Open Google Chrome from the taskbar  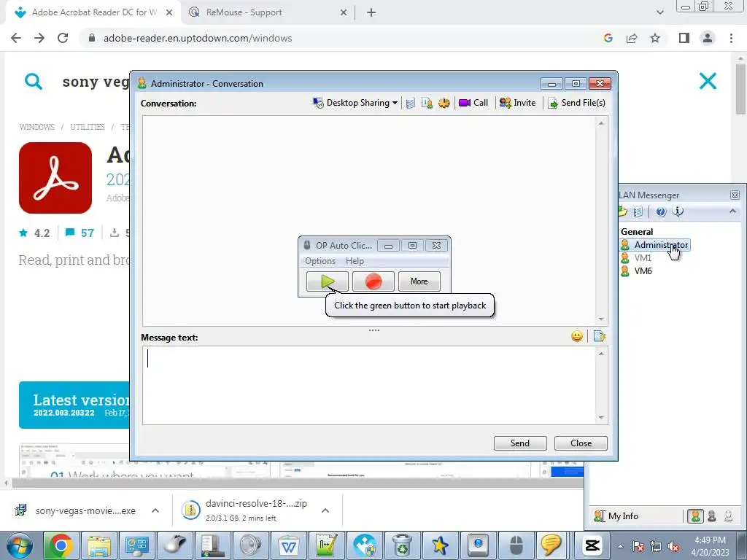pyautogui.click(x=61, y=545)
